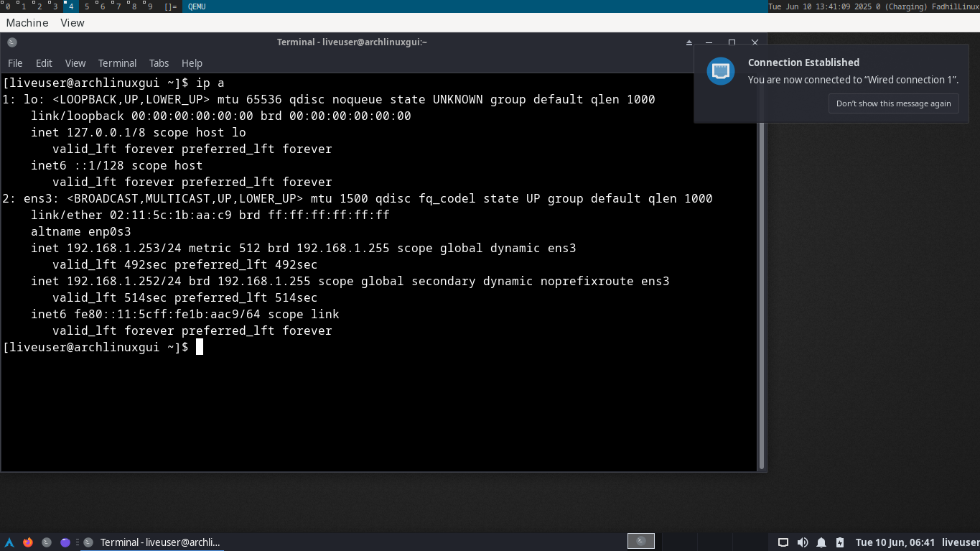Image resolution: width=980 pixels, height=551 pixels.
Task: Open the purple globe browser launcher
Action: [65, 542]
